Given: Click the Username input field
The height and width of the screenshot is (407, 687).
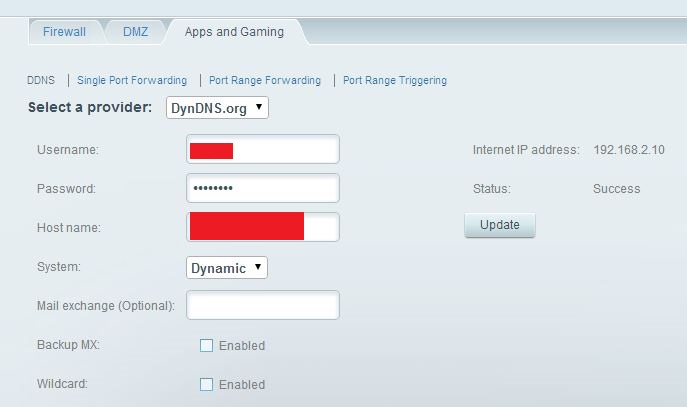Looking at the screenshot, I should pyautogui.click(x=263, y=149).
